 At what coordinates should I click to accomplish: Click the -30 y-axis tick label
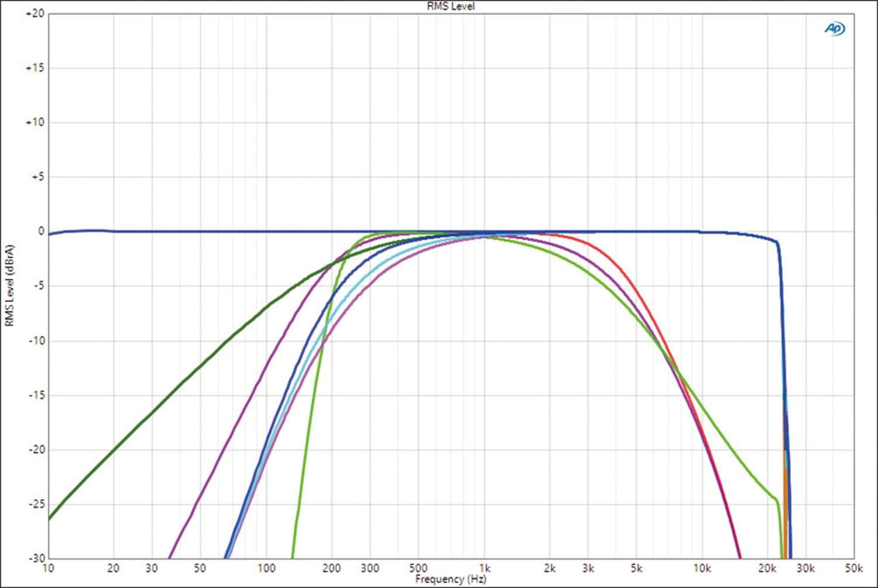pos(36,558)
